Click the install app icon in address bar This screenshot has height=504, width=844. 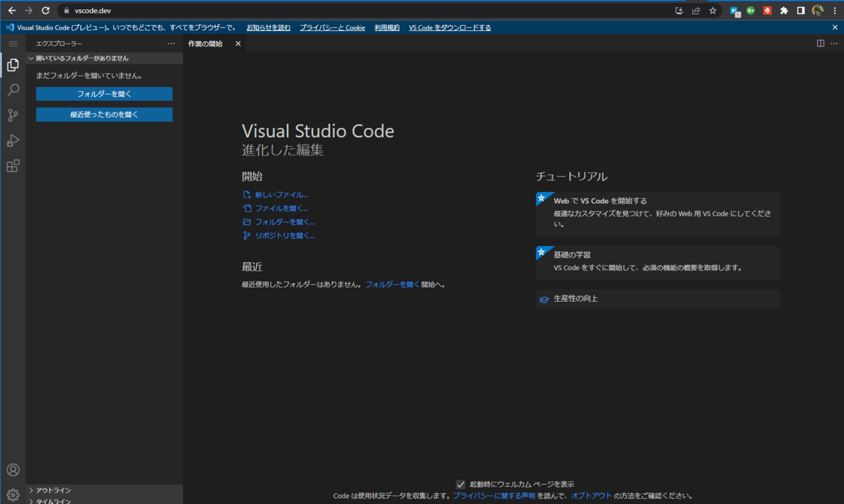click(x=679, y=11)
